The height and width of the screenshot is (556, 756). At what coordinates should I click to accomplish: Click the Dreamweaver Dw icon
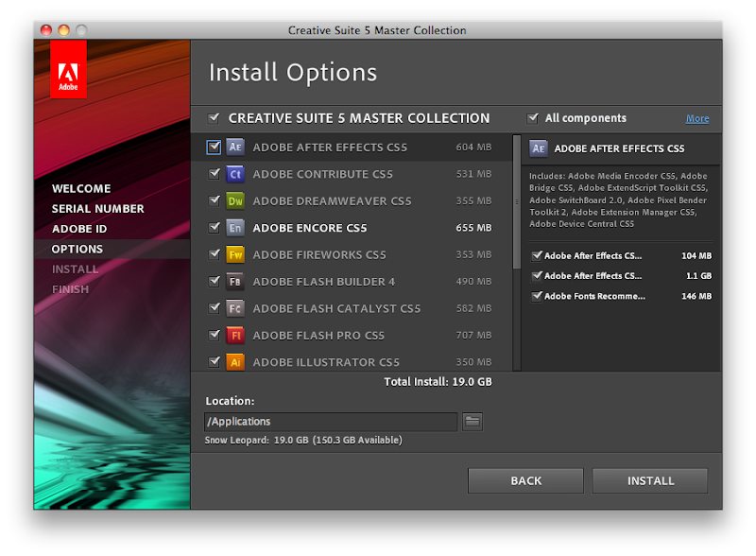pos(235,200)
